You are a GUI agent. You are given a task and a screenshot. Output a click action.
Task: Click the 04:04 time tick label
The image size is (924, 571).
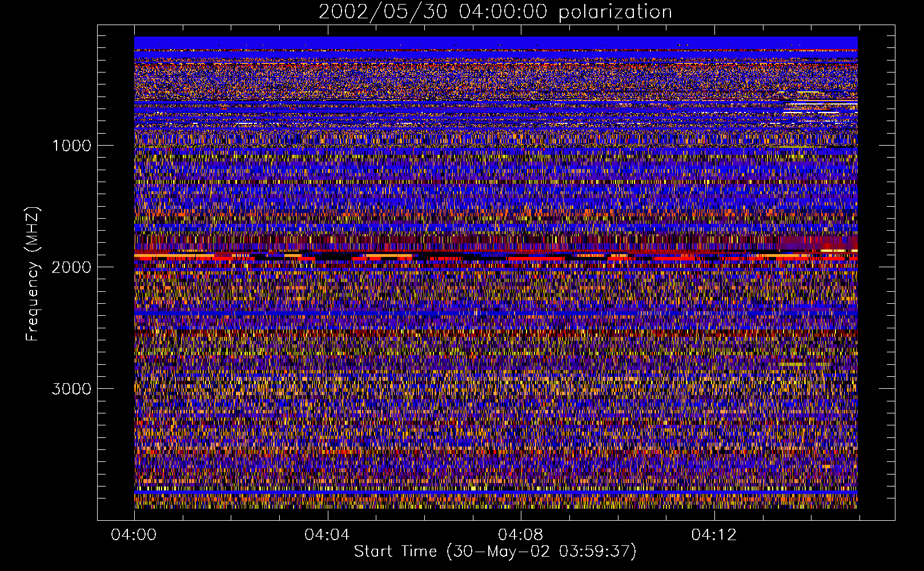(327, 535)
